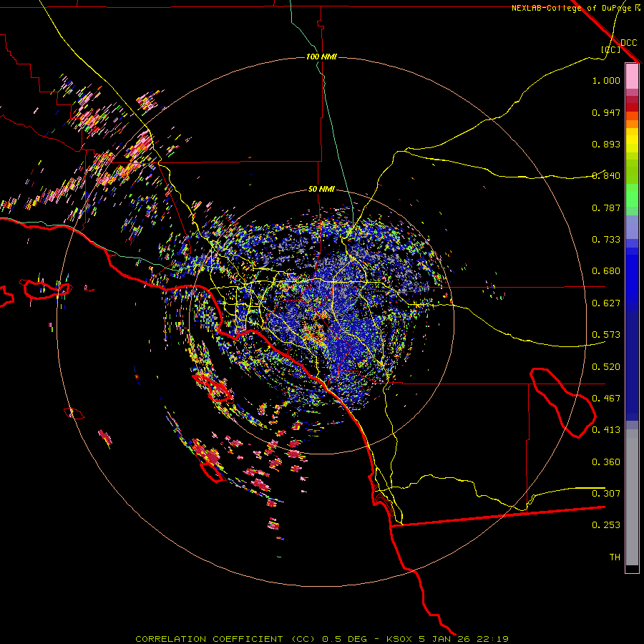The image size is (644, 644).
Task: Pick the gray color bar segment
Action: (x=632, y=497)
